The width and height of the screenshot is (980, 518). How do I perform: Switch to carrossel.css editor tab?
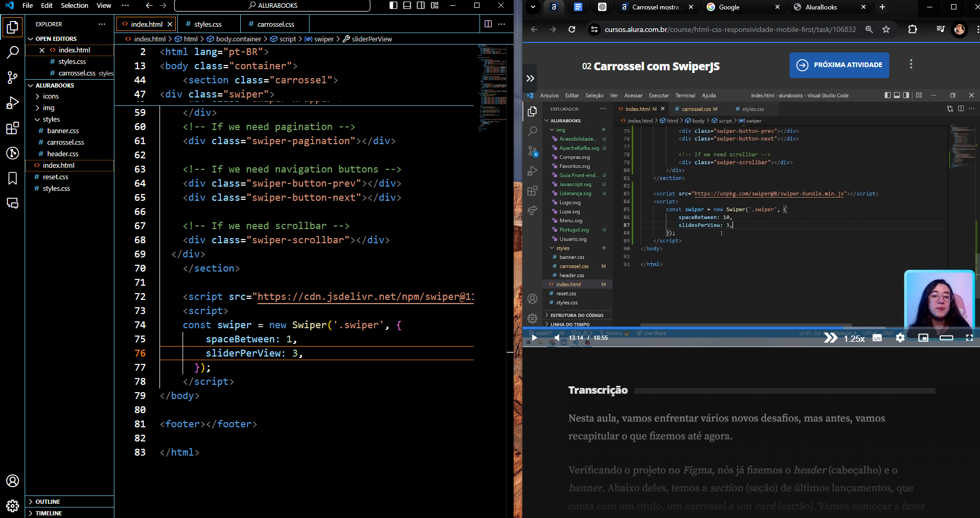(x=275, y=24)
